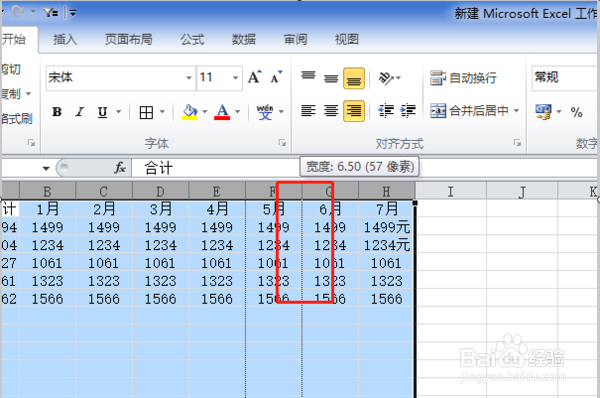600x398 pixels.
Task: Click the fx insert function icon
Action: [x=120, y=168]
